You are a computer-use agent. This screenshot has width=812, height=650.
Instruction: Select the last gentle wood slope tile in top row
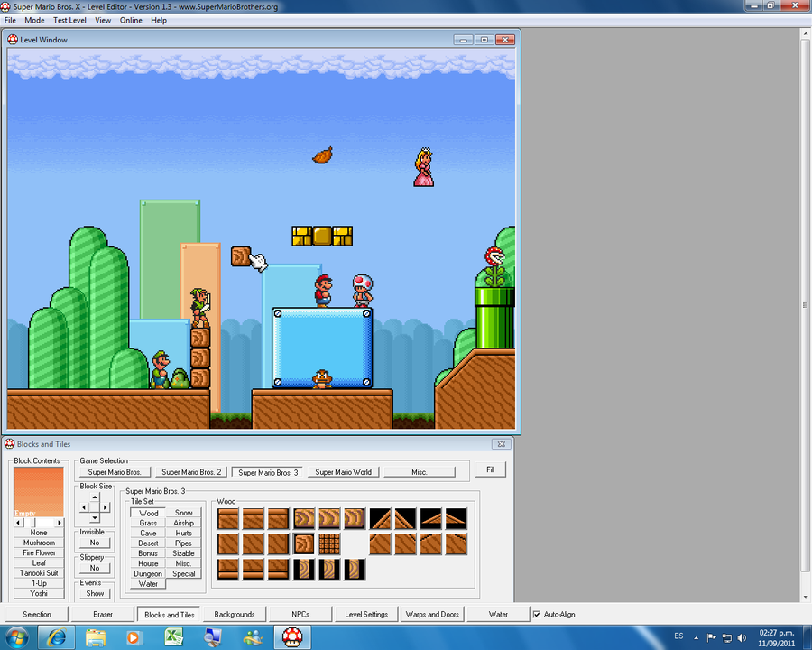(x=457, y=518)
